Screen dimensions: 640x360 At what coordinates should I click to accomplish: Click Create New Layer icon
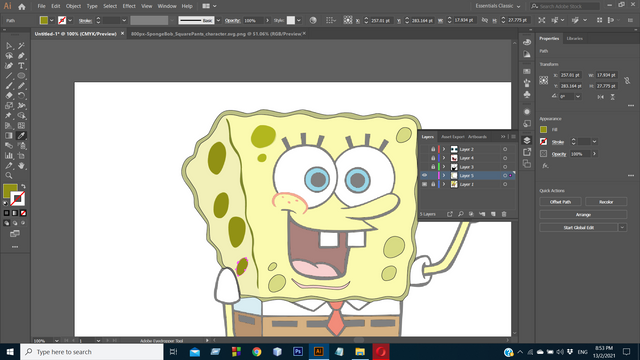pyautogui.click(x=493, y=214)
